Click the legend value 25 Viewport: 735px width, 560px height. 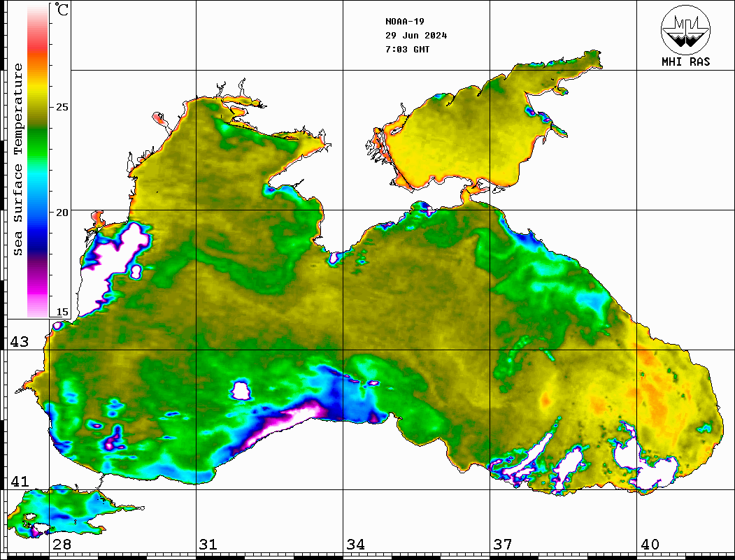[62, 107]
